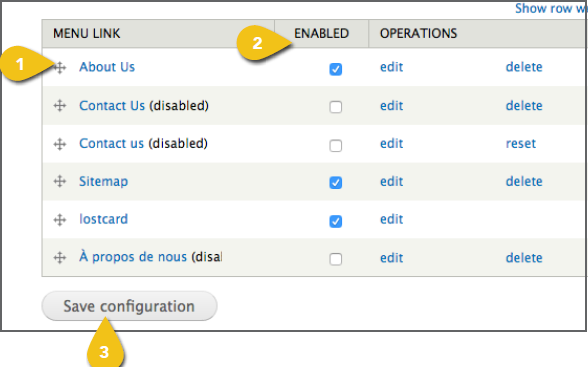Edit the lowercase Contact us entry
The image size is (588, 367).
click(x=392, y=144)
